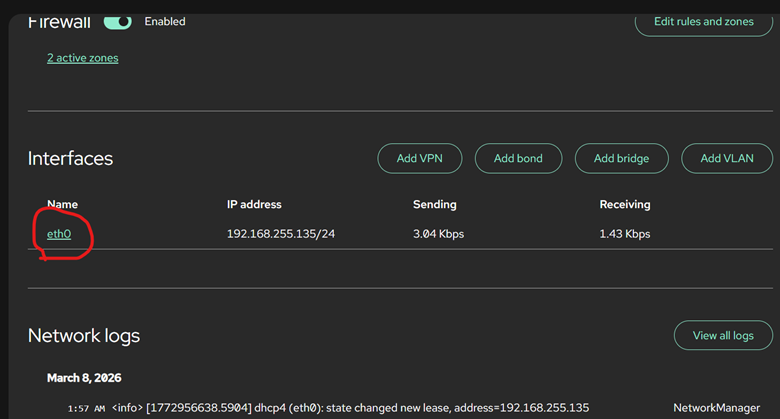780x419 pixels.
Task: Toggle the Firewall enabled switch
Action: [x=117, y=22]
